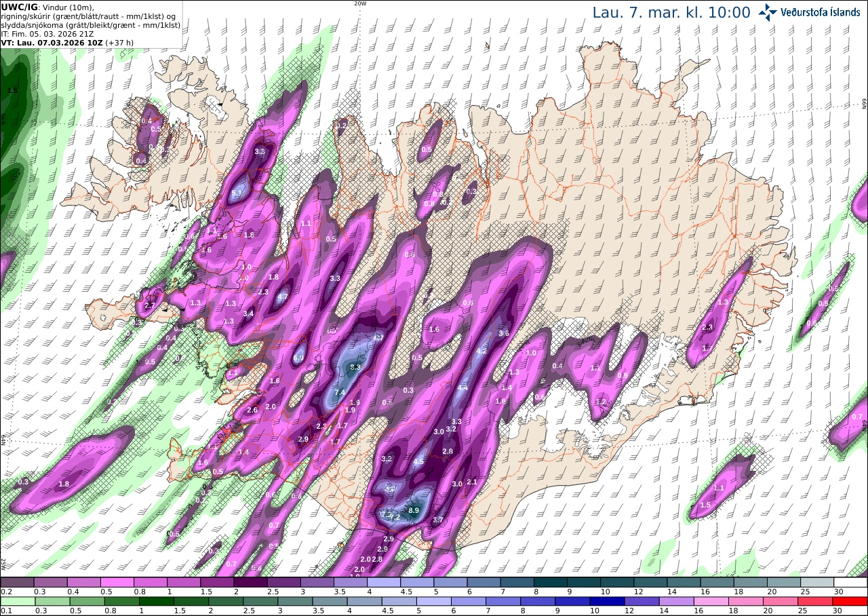Click the 8.3 precipitation value on the map
This screenshot has width=868, height=616.
pyautogui.click(x=355, y=367)
